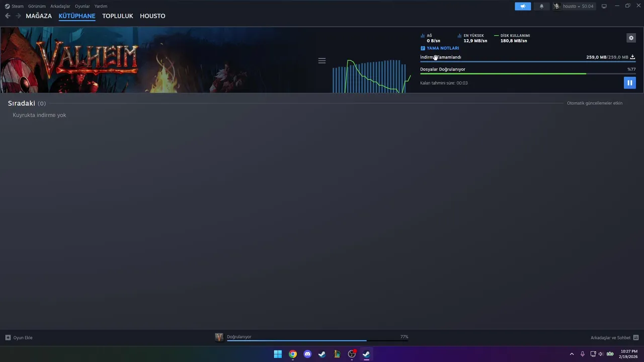Click the Kalan tahmini süre 00:03 text
Image resolution: width=644 pixels, height=362 pixels.
coord(444,83)
